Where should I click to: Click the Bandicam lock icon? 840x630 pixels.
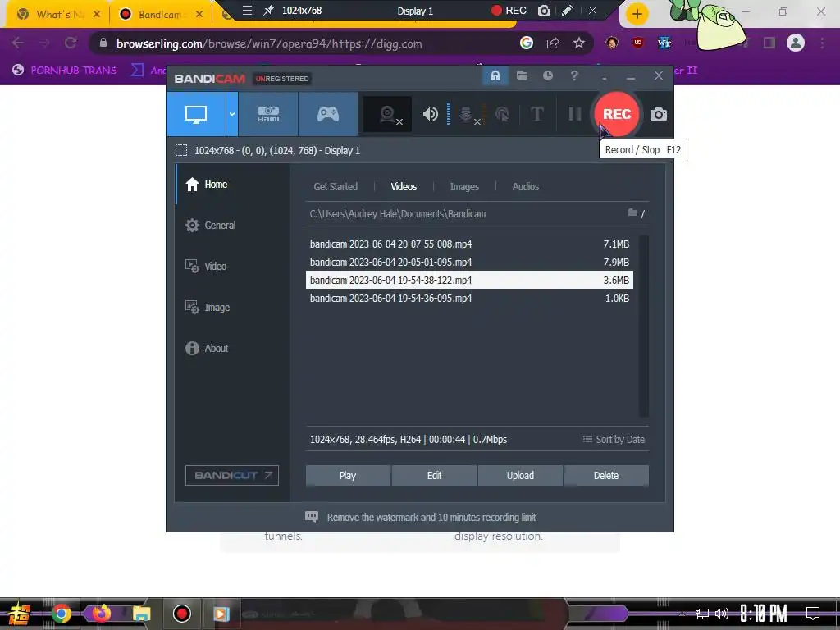[x=495, y=76]
